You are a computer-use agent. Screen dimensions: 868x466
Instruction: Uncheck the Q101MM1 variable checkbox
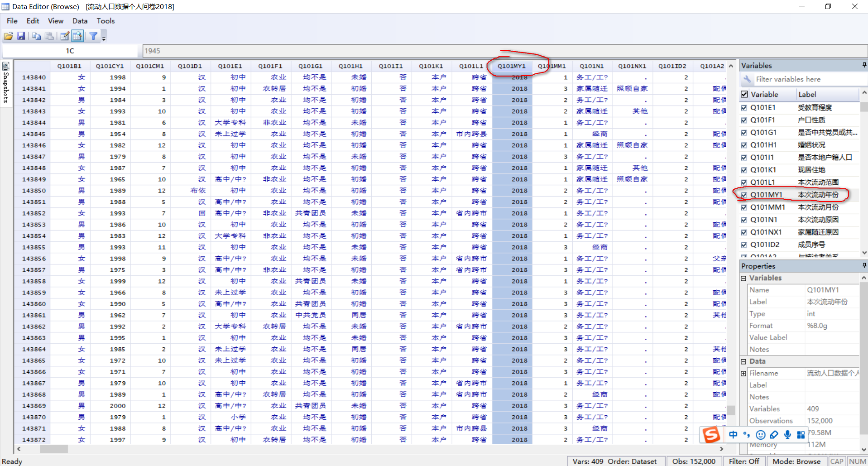tap(744, 207)
